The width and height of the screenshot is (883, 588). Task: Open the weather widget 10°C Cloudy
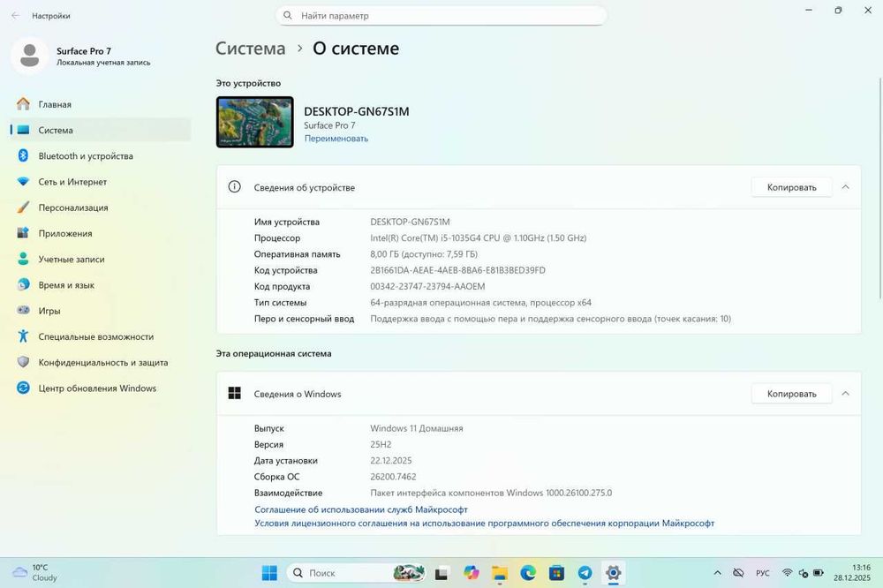(x=35, y=573)
